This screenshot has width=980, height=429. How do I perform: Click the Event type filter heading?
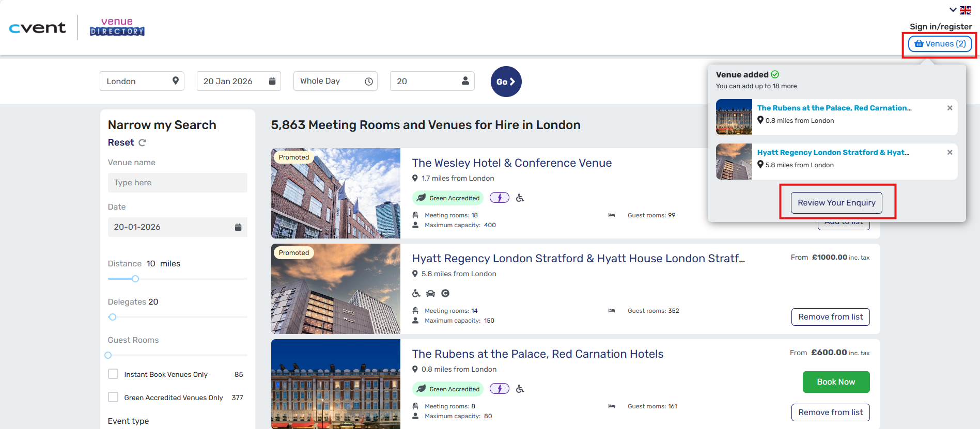coord(128,421)
